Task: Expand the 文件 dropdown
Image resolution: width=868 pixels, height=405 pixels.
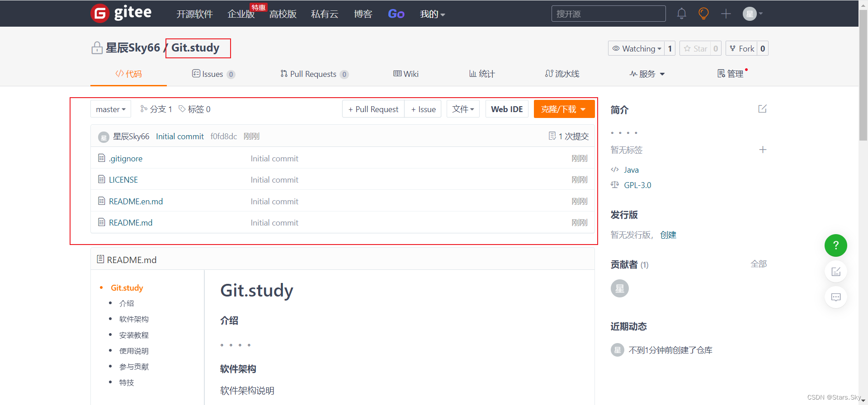Action: point(463,109)
